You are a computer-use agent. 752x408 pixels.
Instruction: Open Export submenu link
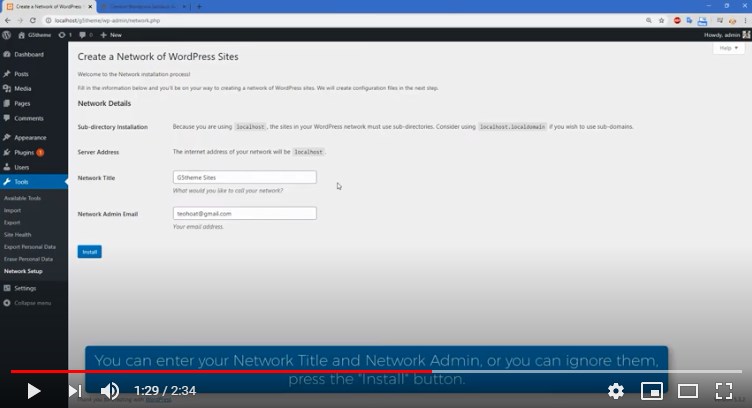(x=12, y=222)
